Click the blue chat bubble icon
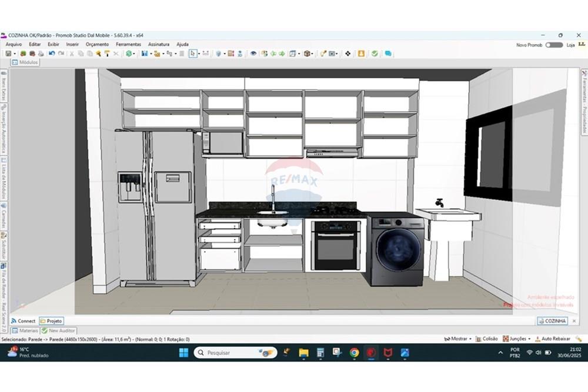Screen dimensions: 588x392 click(x=388, y=53)
